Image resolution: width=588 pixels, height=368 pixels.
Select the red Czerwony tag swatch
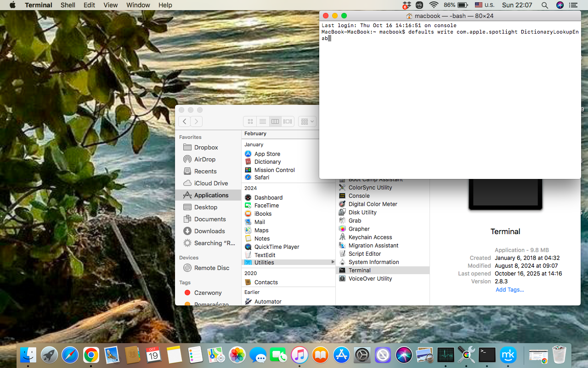[x=188, y=293]
